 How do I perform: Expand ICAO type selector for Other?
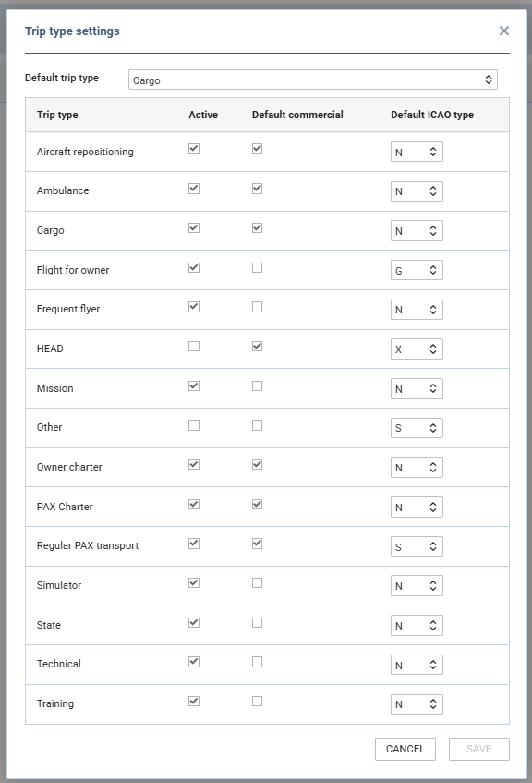pyautogui.click(x=417, y=428)
